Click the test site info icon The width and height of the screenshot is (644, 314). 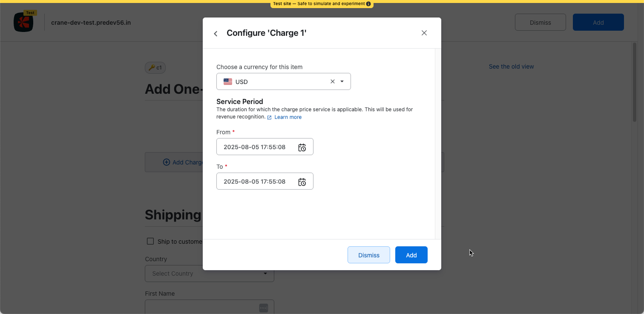coord(368,4)
